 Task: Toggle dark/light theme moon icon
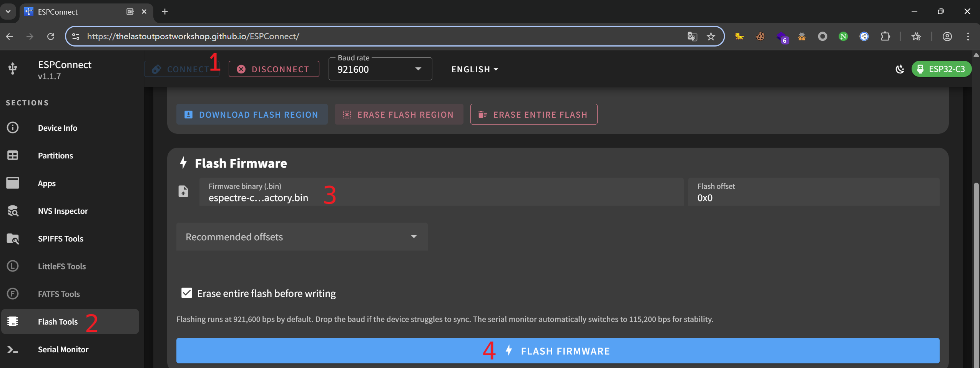[x=899, y=69]
